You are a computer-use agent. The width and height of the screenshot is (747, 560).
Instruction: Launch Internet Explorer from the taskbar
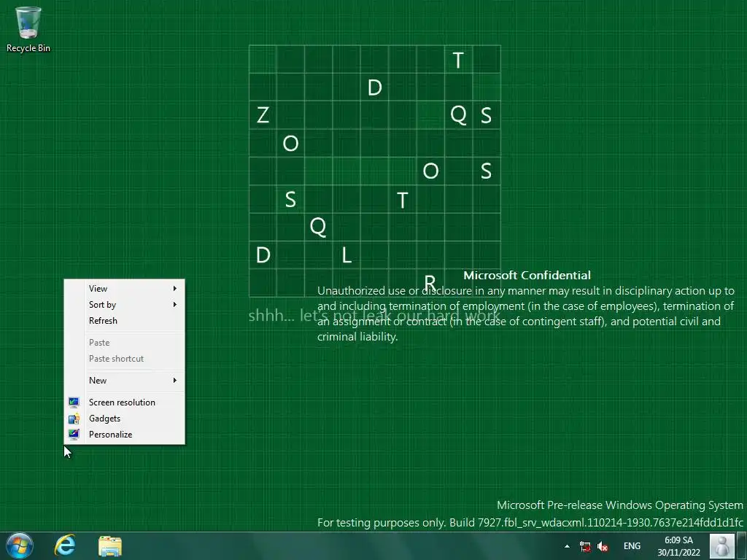tap(65, 545)
